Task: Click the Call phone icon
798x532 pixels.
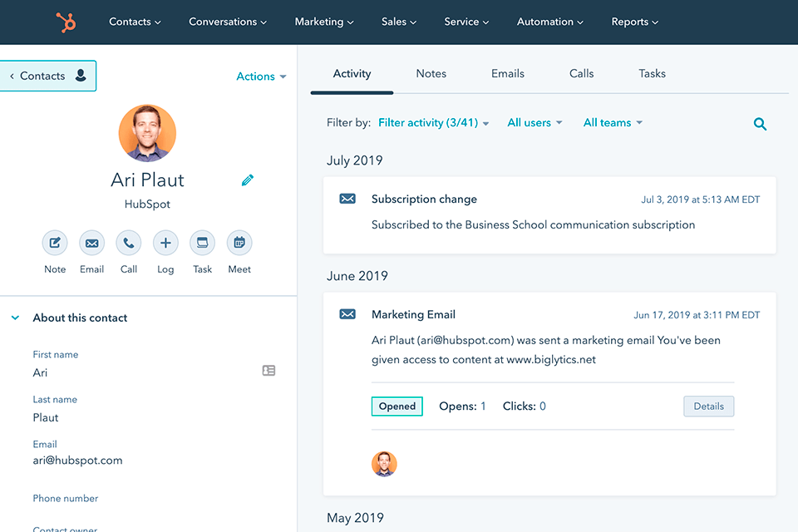Action: pyautogui.click(x=129, y=243)
